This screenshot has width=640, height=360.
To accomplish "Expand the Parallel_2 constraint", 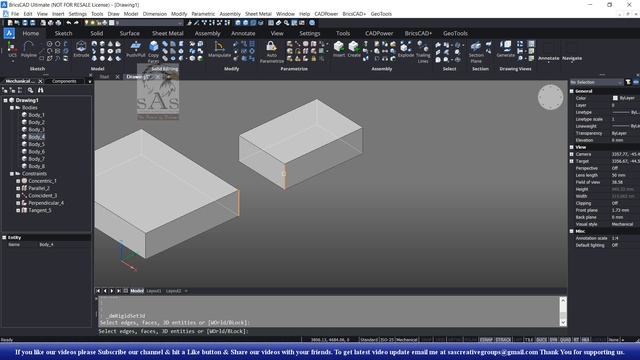I will click(18, 188).
